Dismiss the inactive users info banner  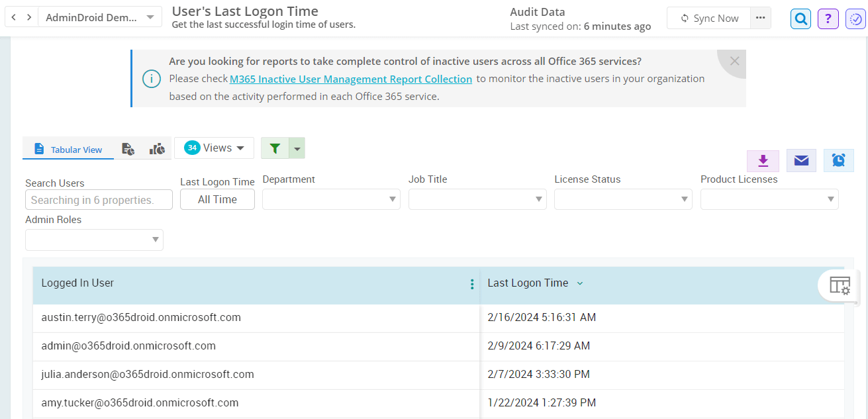pos(734,61)
